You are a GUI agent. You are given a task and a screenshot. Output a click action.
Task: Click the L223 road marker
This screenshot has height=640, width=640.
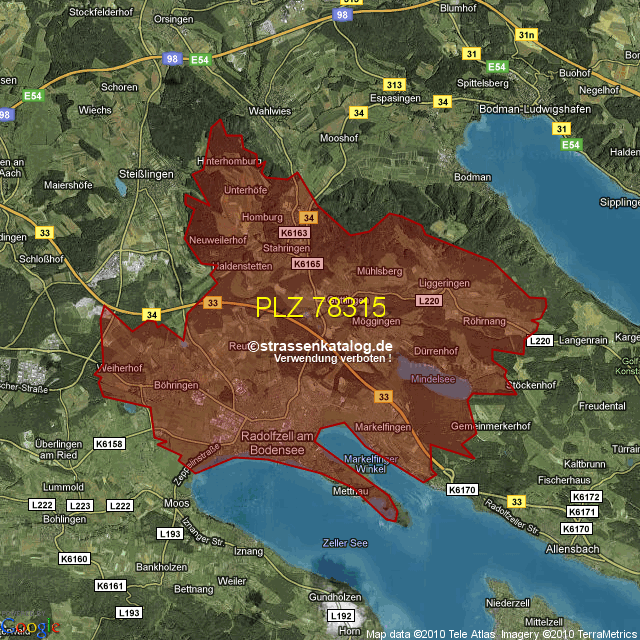coord(81,505)
